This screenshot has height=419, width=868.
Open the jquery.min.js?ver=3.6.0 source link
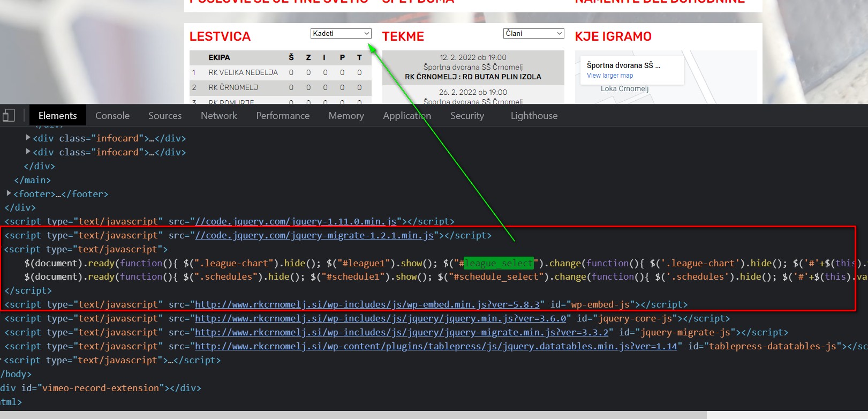[380, 318]
